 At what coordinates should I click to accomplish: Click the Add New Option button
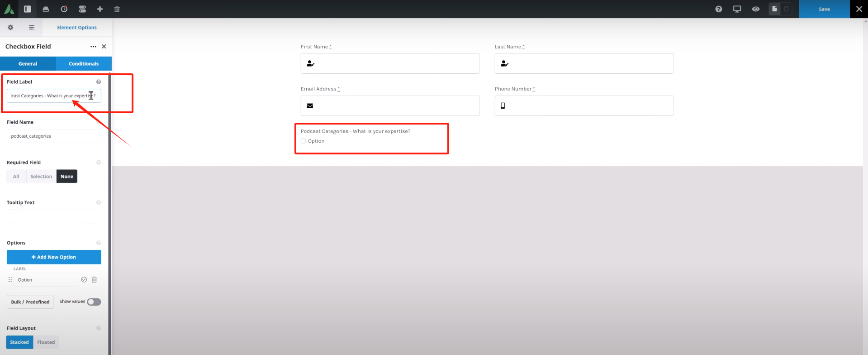pos(54,257)
